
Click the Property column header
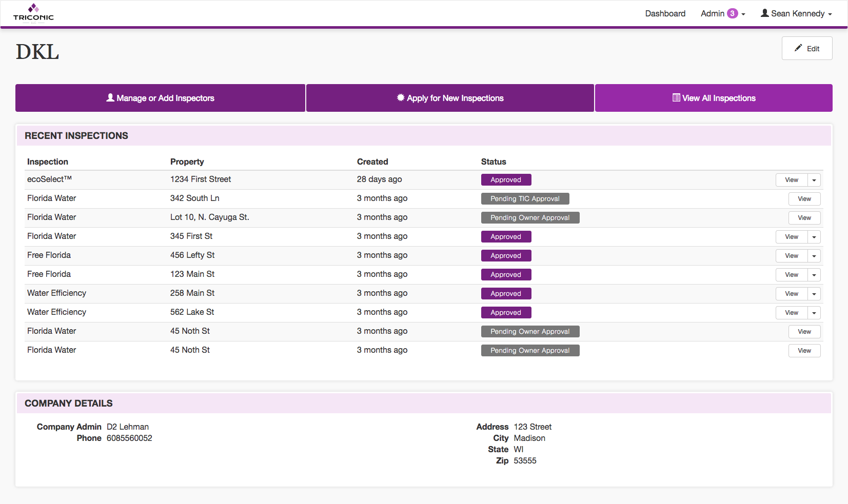tap(187, 162)
